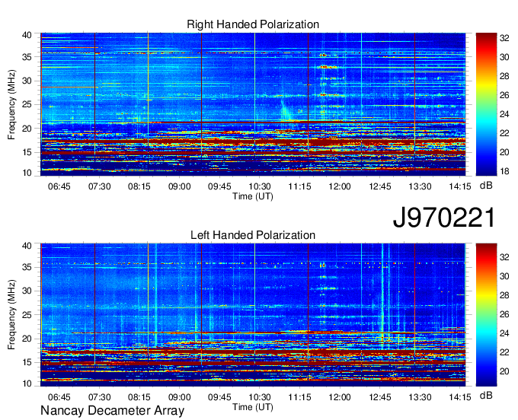Screen dimensions: 518x420
Task: Click the 09:45 tick under Left Handed plot
Action: (x=219, y=397)
